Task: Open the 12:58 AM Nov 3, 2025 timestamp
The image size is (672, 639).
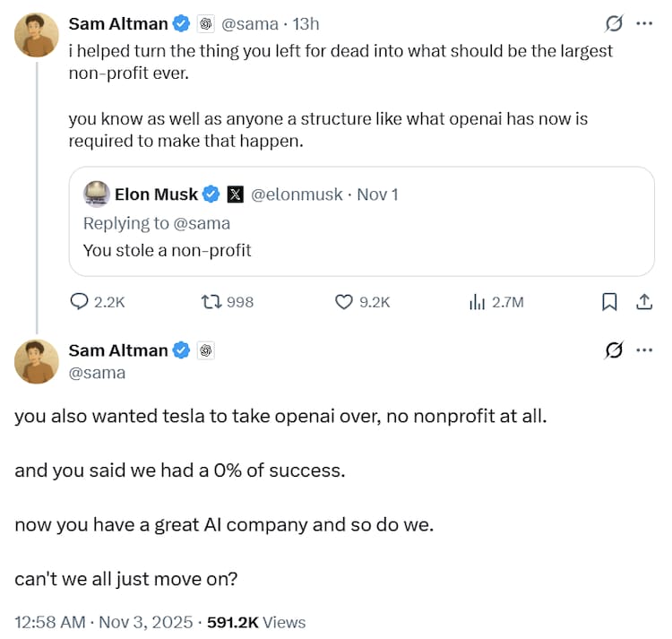Action: 106,622
